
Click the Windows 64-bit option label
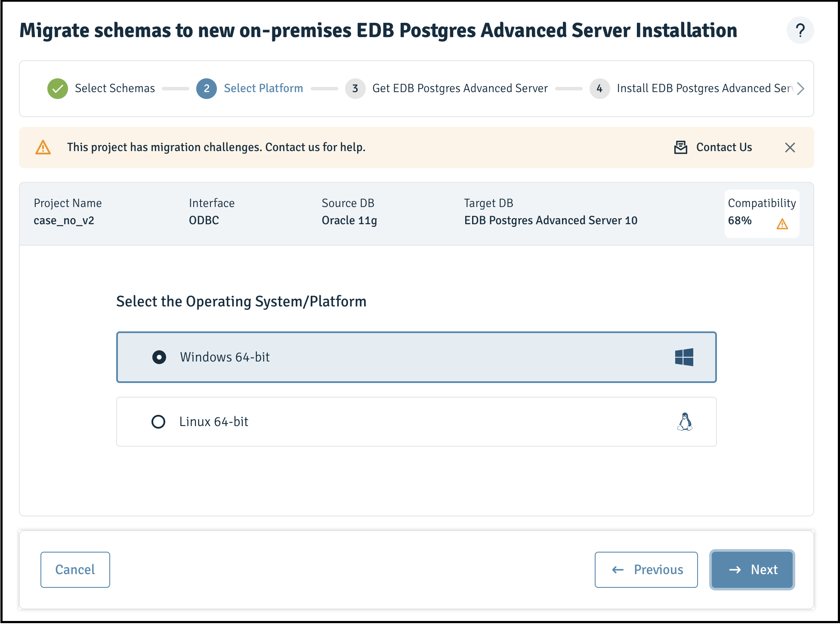[x=225, y=357]
